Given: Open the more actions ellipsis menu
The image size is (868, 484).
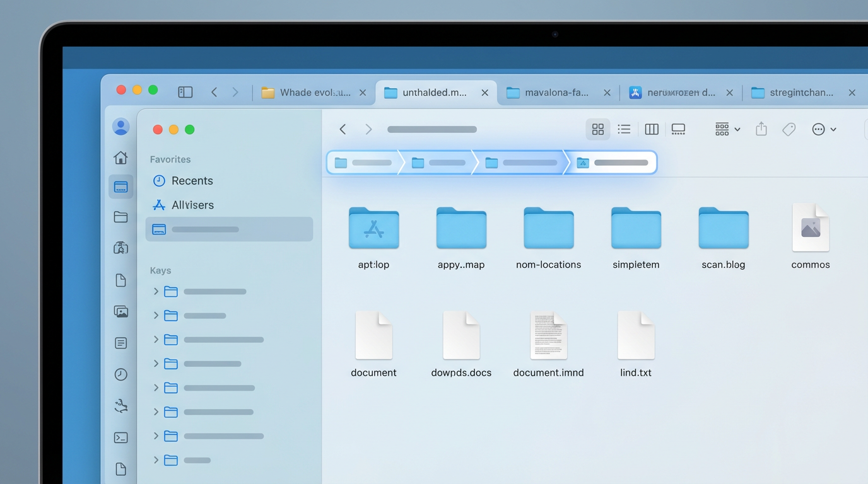Looking at the screenshot, I should click(824, 129).
